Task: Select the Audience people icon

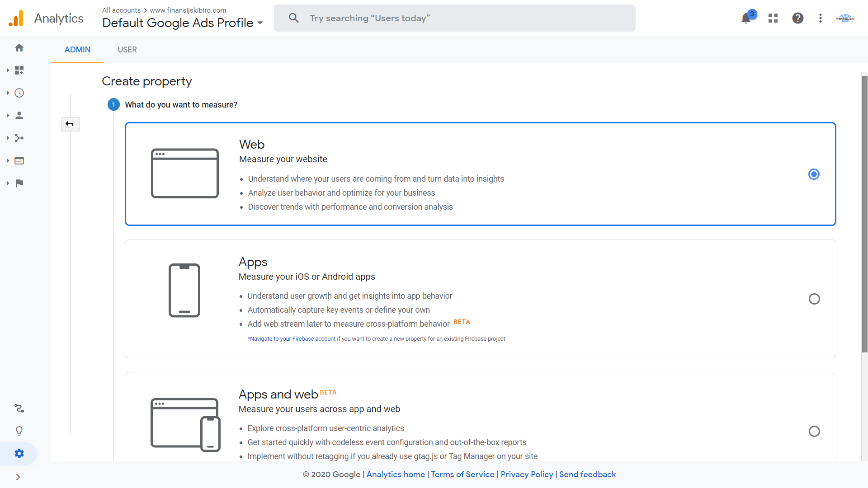Action: [x=19, y=116]
